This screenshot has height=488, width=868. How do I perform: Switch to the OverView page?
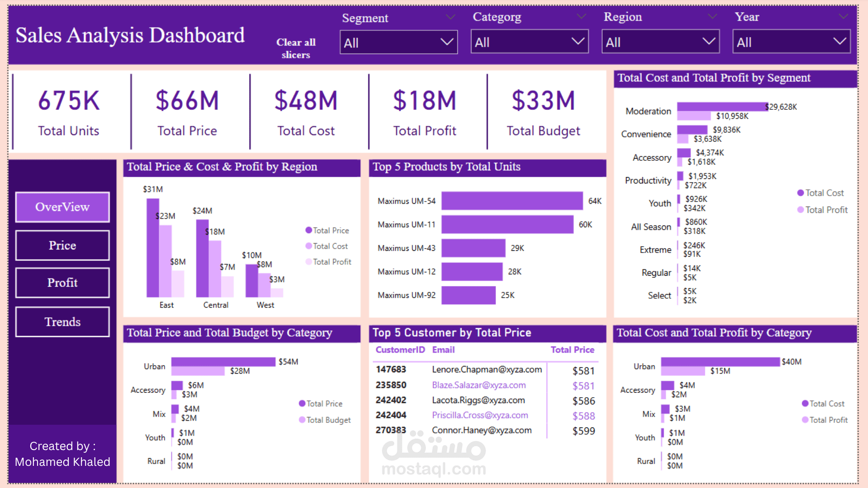(x=62, y=207)
